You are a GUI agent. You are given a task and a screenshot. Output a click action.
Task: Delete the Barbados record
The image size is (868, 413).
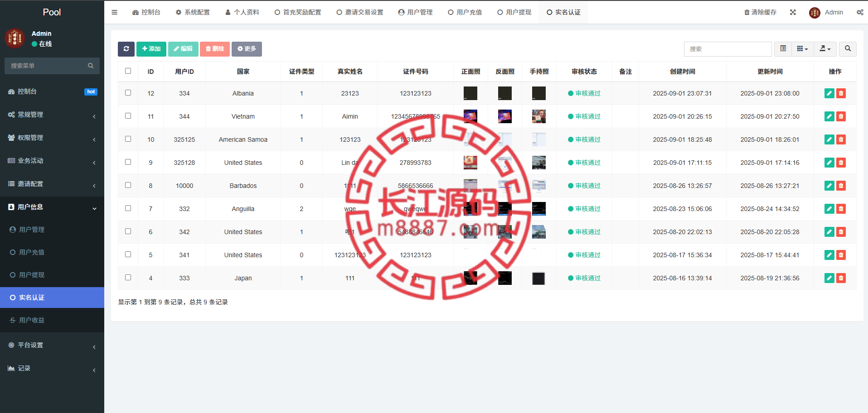pyautogui.click(x=841, y=186)
